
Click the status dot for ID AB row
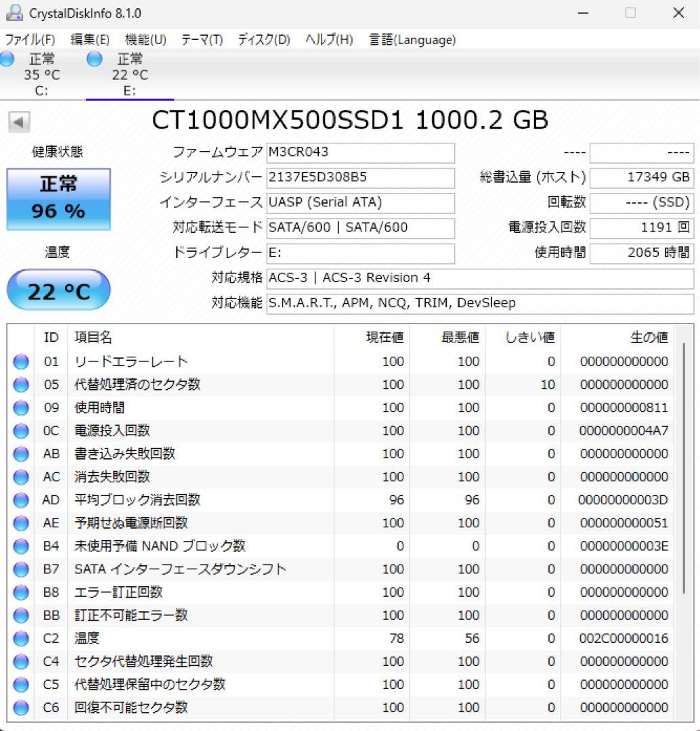21,454
